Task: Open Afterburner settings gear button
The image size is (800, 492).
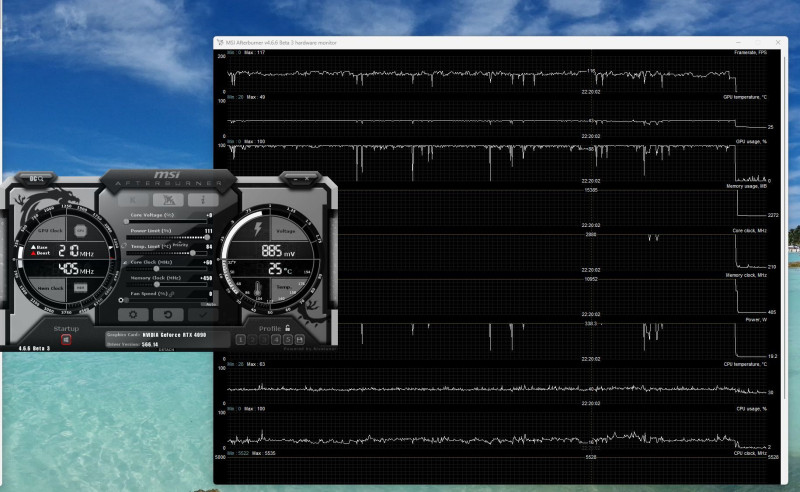Action: pos(133,314)
